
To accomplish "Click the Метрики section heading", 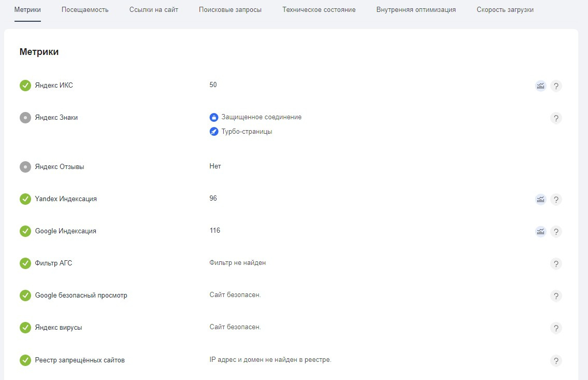I will coord(39,52).
